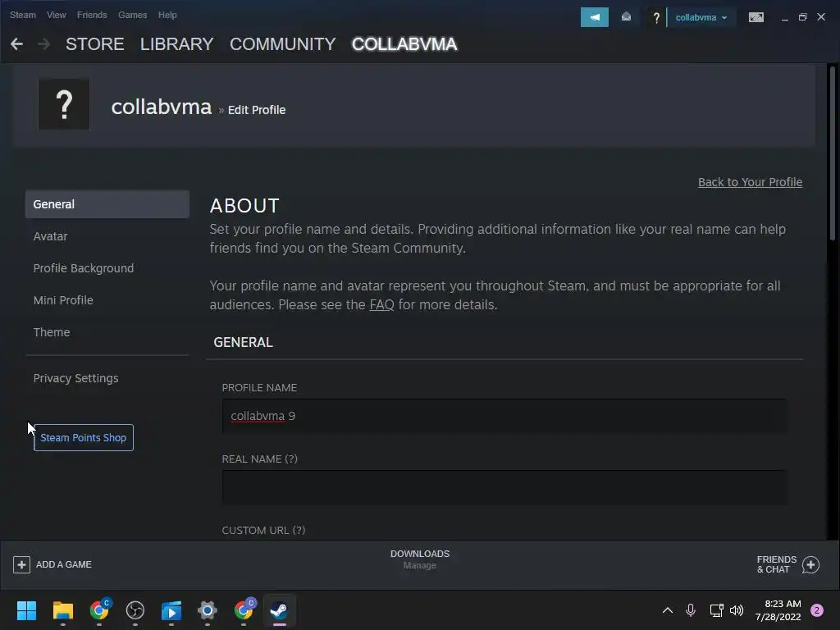Click collabvma profile name heading
Image resolution: width=840 pixels, height=630 pixels.
coord(162,107)
